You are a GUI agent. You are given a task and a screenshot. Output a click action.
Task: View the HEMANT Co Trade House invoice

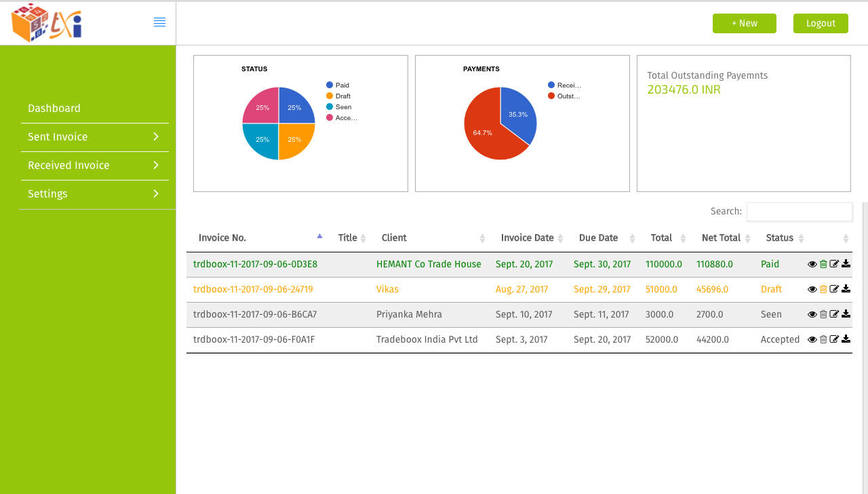pos(812,265)
